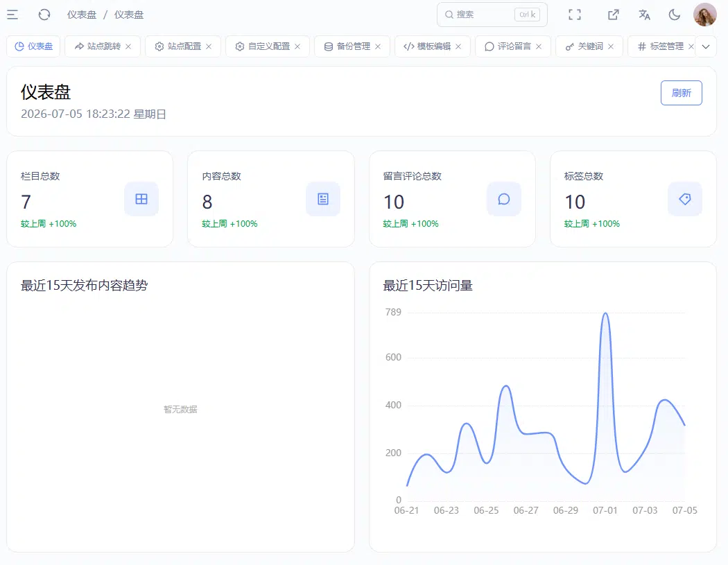Close the 站点配置 tab

pyautogui.click(x=209, y=46)
